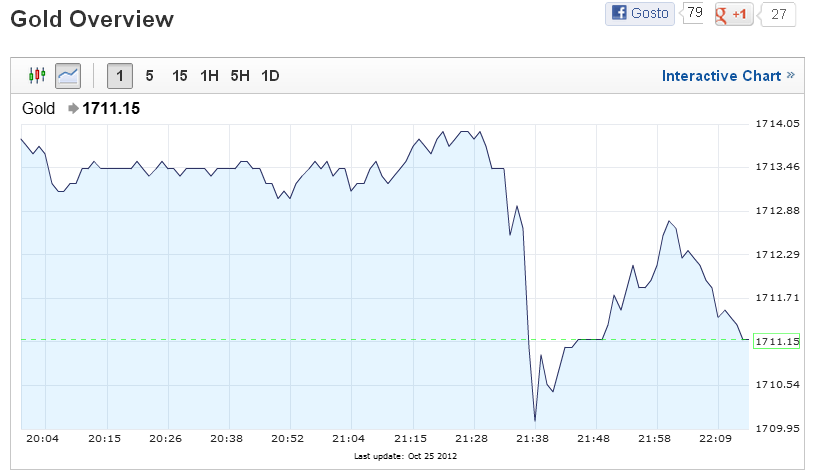Image resolution: width=815 pixels, height=472 pixels.
Task: Select the 1 minute timeframe
Action: tap(120, 76)
